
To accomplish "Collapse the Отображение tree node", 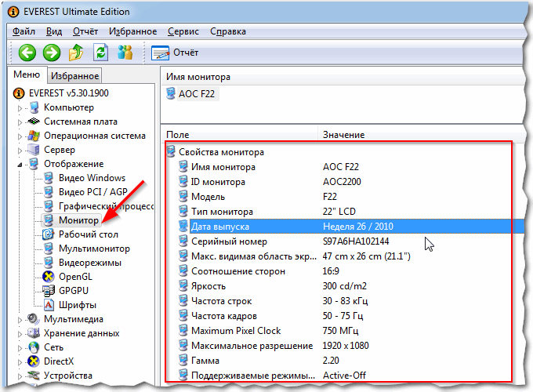I will coord(19,164).
